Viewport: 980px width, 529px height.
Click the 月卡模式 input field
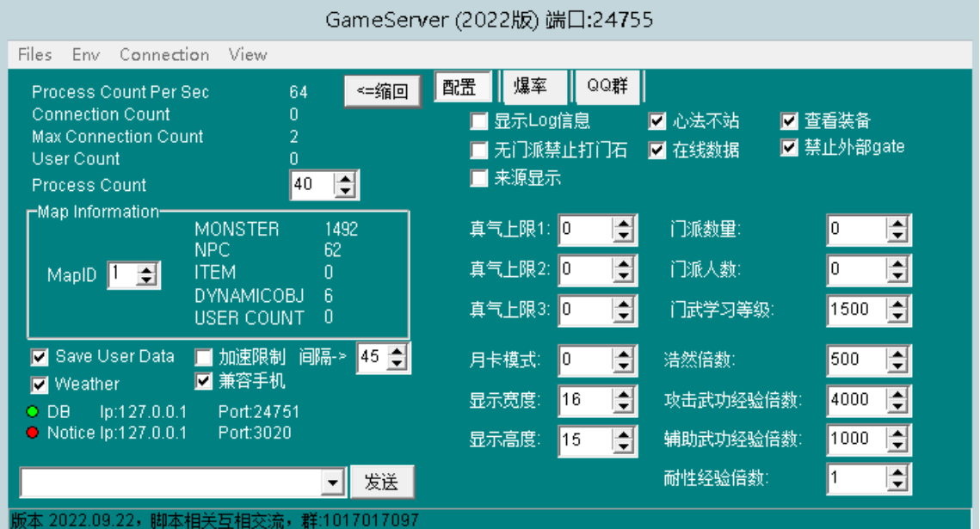585,360
